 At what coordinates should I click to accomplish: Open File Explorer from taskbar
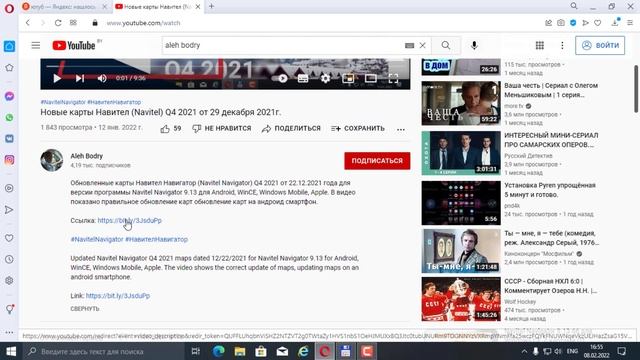tap(240, 351)
